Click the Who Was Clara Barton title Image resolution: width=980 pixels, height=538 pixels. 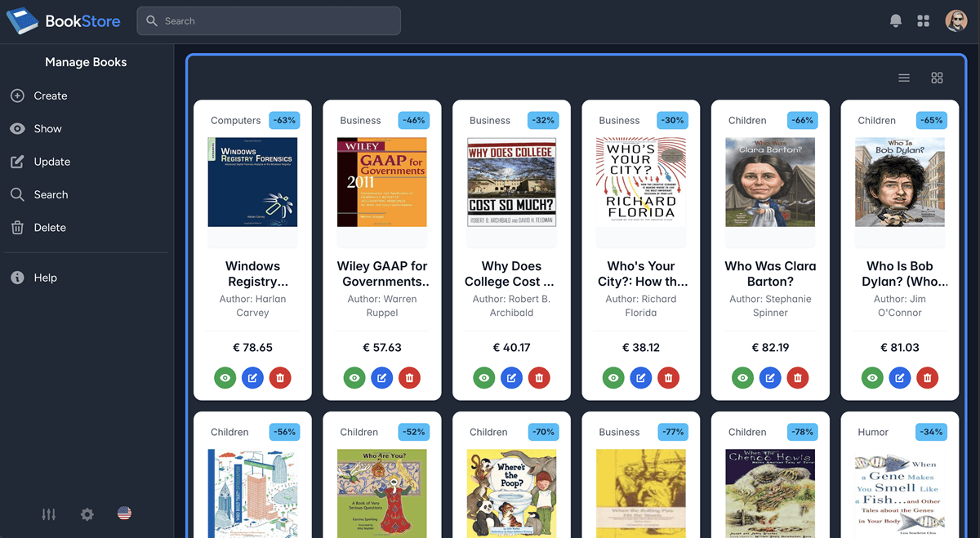(x=771, y=273)
